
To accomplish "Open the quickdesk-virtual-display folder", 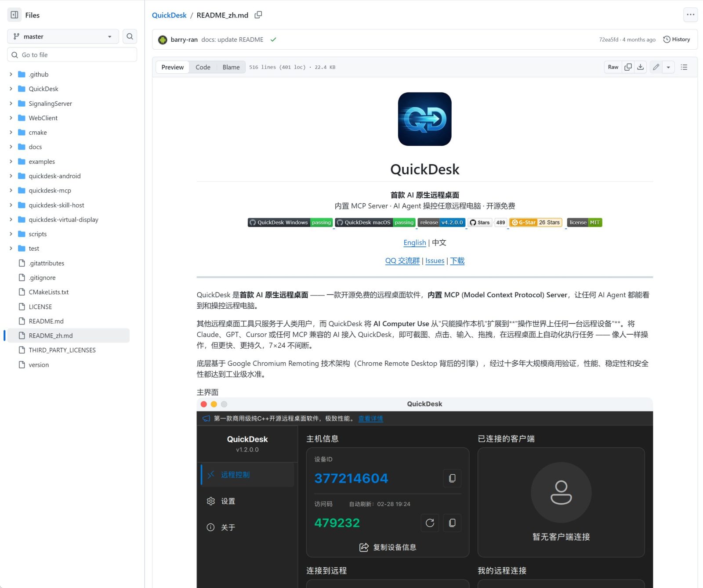I will [x=63, y=220].
